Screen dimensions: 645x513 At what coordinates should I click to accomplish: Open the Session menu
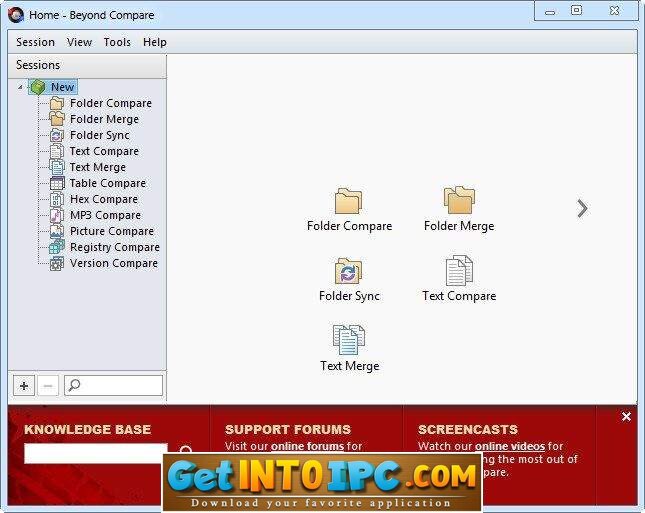(x=35, y=42)
